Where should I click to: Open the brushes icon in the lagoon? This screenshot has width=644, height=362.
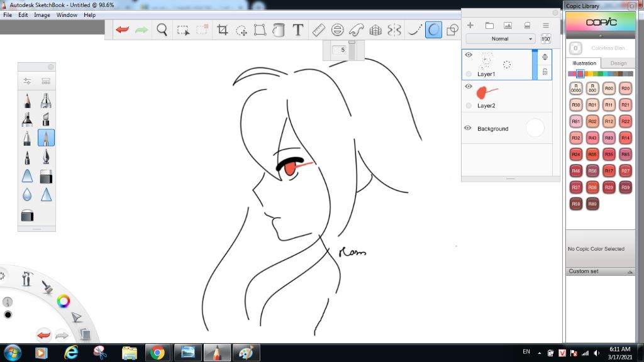tap(47, 287)
